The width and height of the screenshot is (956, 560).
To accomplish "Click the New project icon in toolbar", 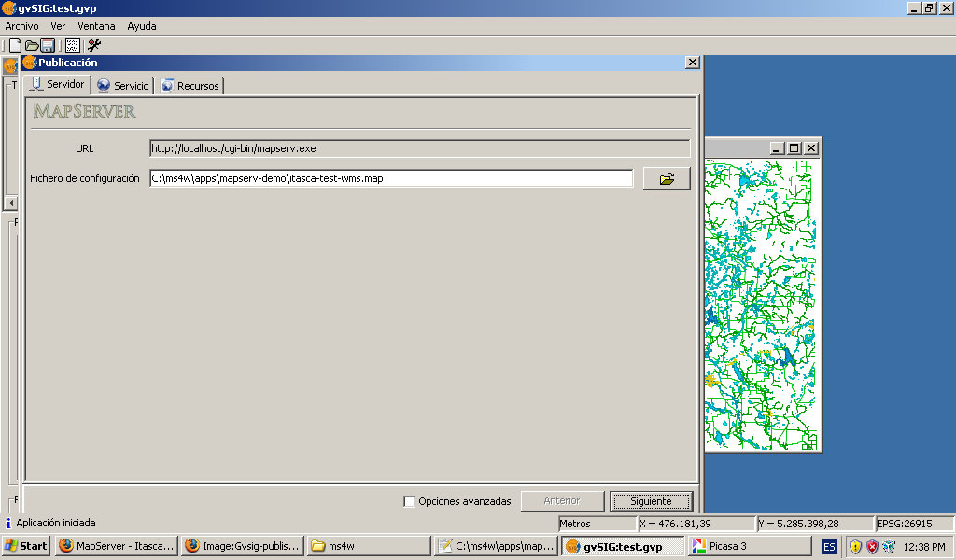I will coord(15,46).
